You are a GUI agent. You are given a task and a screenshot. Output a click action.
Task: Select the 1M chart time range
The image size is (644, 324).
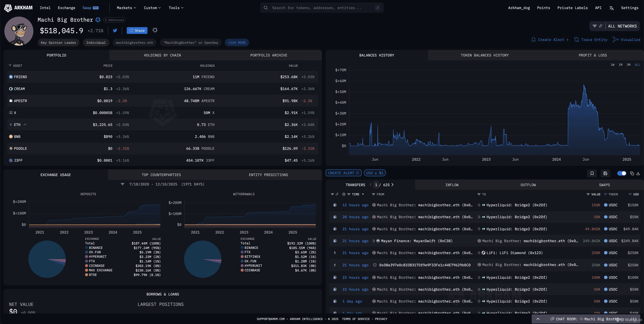pos(621,65)
